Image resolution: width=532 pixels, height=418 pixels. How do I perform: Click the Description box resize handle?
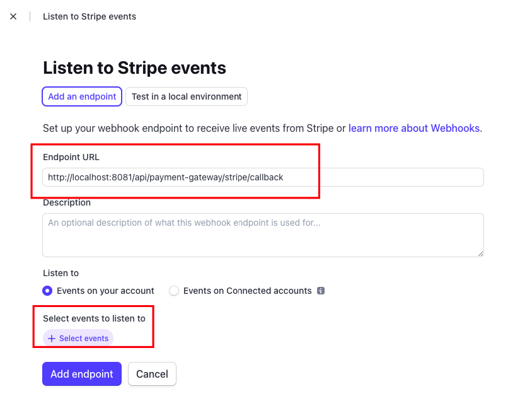click(480, 253)
